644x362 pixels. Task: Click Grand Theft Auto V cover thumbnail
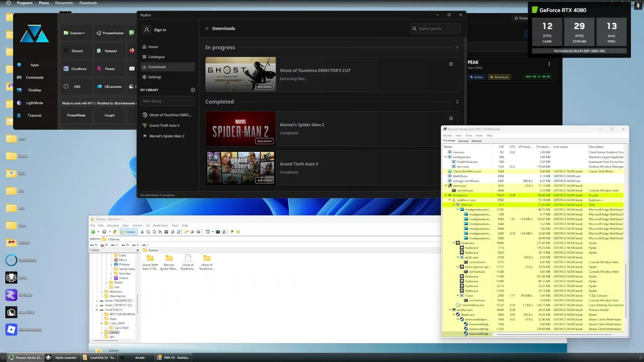tap(240, 168)
